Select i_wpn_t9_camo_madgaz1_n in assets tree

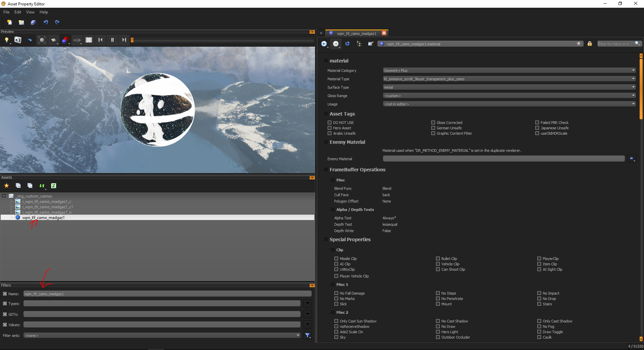click(x=47, y=212)
